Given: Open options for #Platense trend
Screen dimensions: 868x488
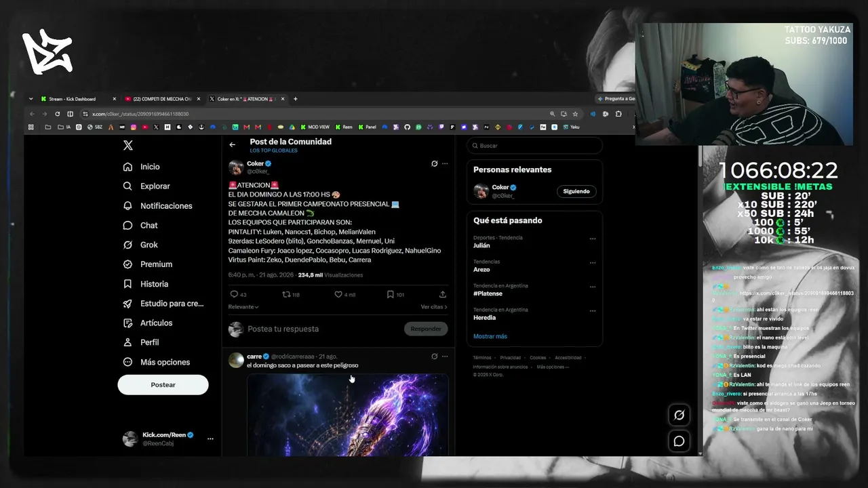Looking at the screenshot, I should pos(593,287).
